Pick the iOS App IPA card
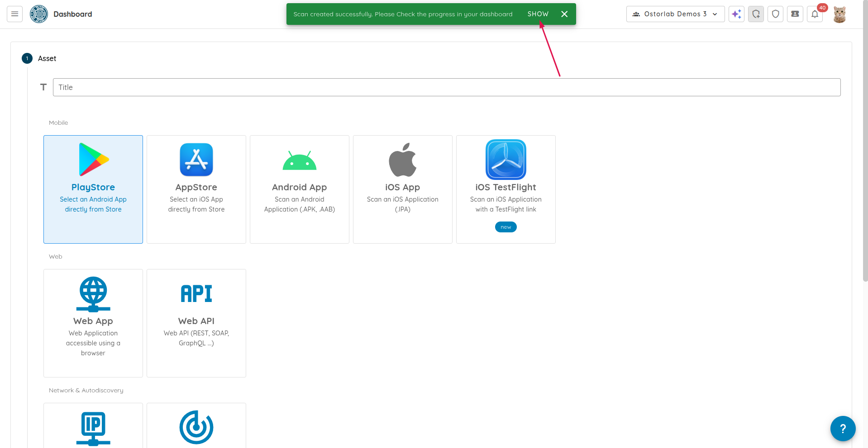Screen dimensions: 868x448 pyautogui.click(x=403, y=189)
